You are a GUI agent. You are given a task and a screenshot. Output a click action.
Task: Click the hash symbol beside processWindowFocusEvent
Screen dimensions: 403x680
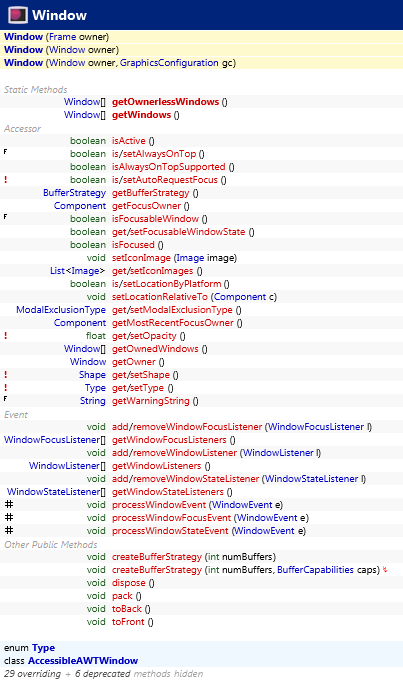(9, 517)
